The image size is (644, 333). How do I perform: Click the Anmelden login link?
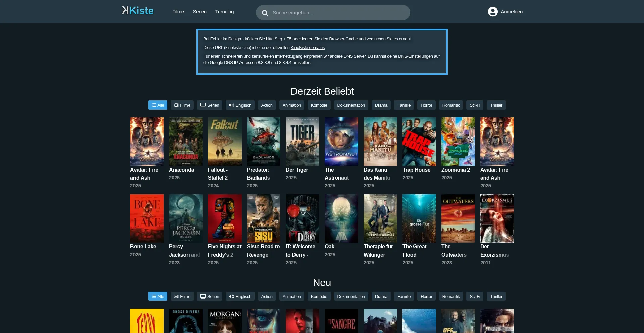[512, 12]
